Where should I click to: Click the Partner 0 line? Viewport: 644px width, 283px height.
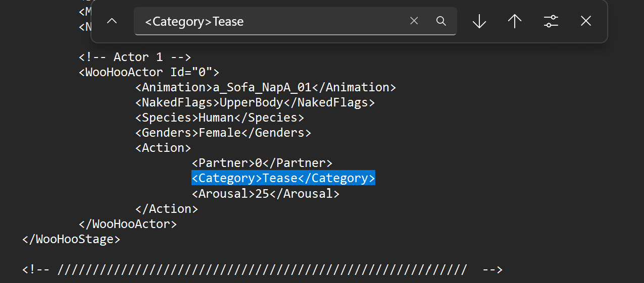(262, 163)
